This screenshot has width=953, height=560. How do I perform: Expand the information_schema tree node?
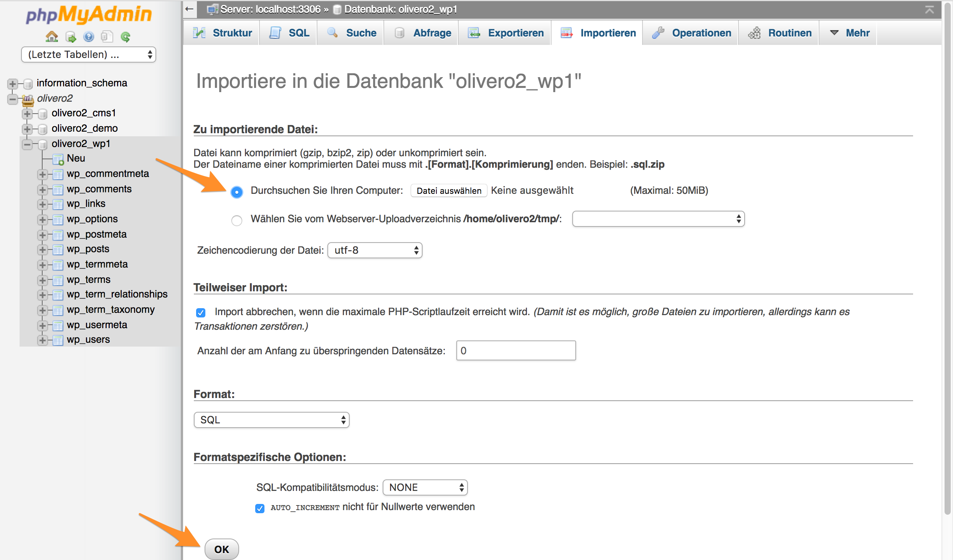coord(12,83)
